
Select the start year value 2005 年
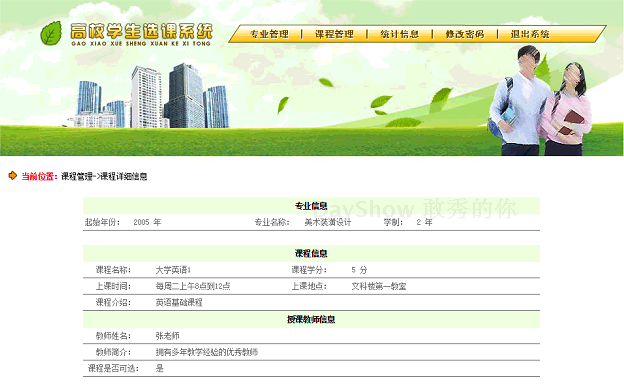(147, 222)
